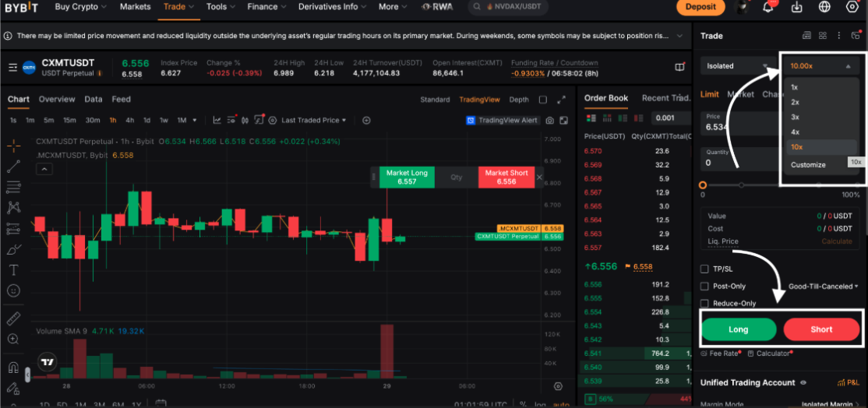
Task: Open chart settings gear near time axis
Action: tap(558, 386)
